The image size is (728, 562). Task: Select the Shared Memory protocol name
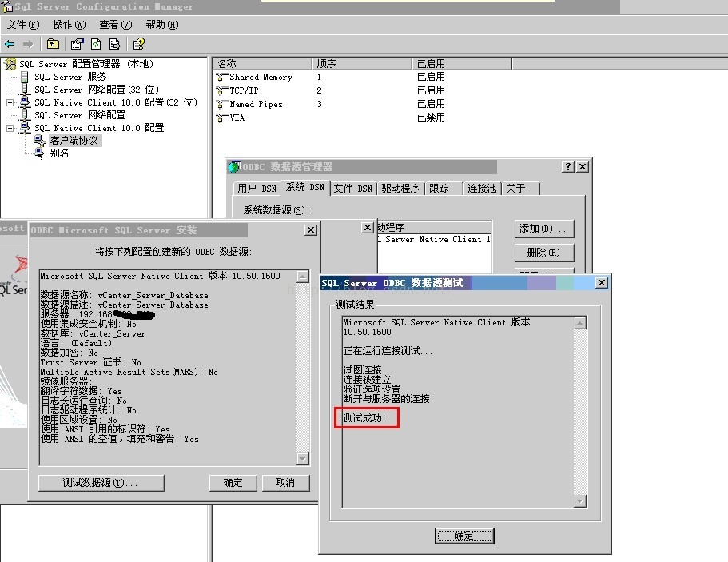[261, 77]
